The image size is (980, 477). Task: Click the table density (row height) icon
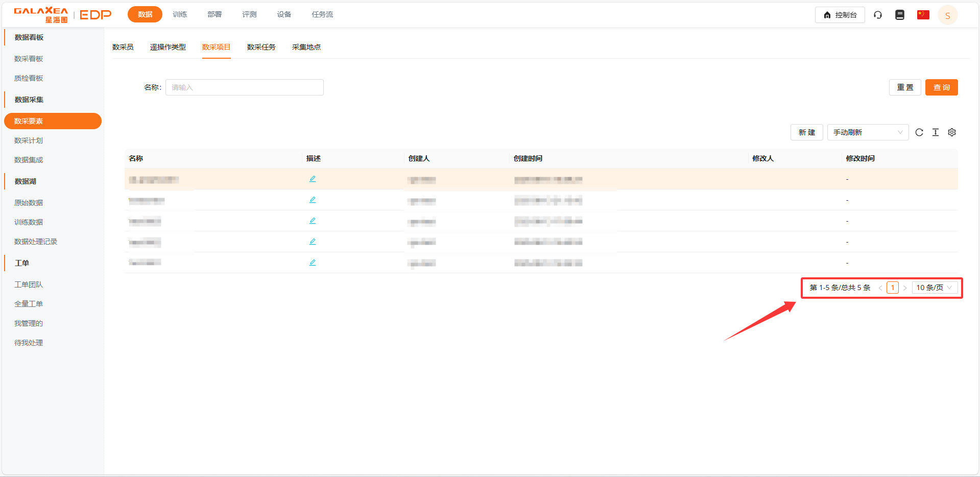point(936,132)
